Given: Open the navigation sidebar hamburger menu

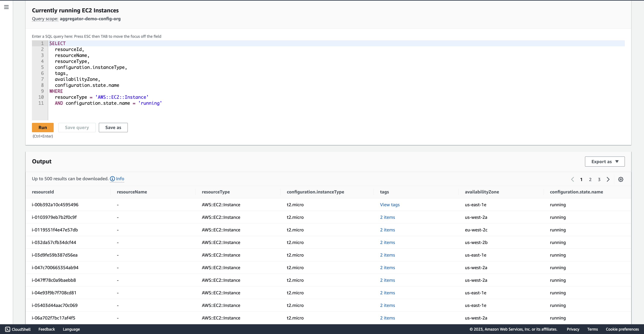Looking at the screenshot, I should click(6, 7).
